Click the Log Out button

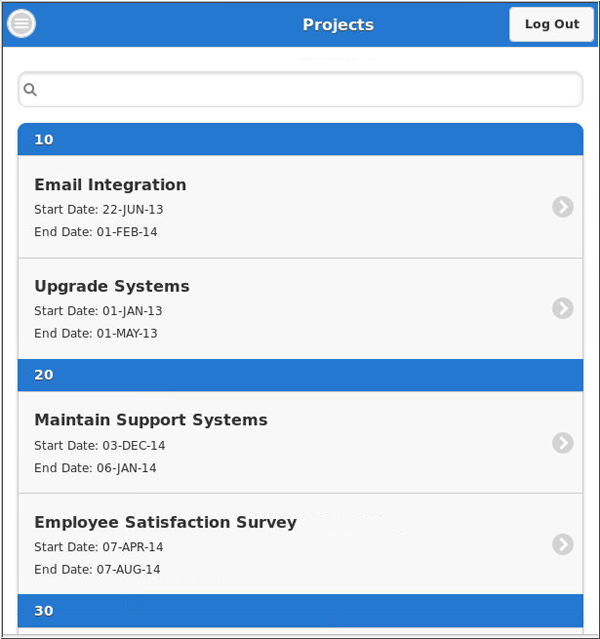[x=551, y=24]
